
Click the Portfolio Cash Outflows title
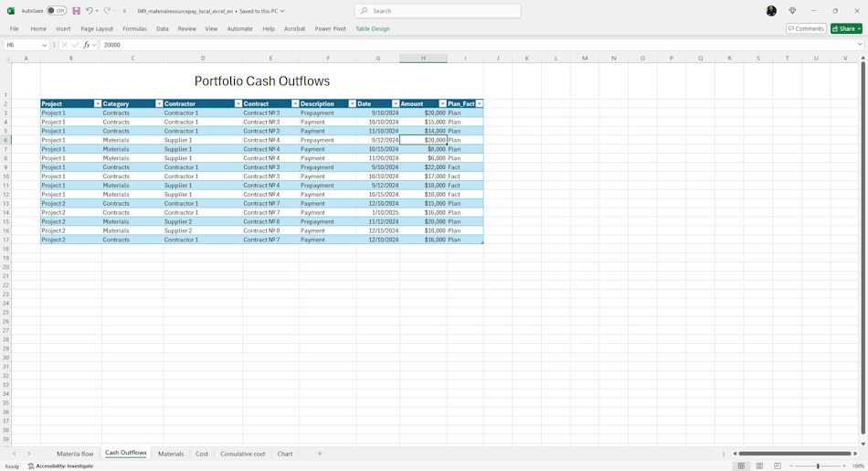point(262,80)
